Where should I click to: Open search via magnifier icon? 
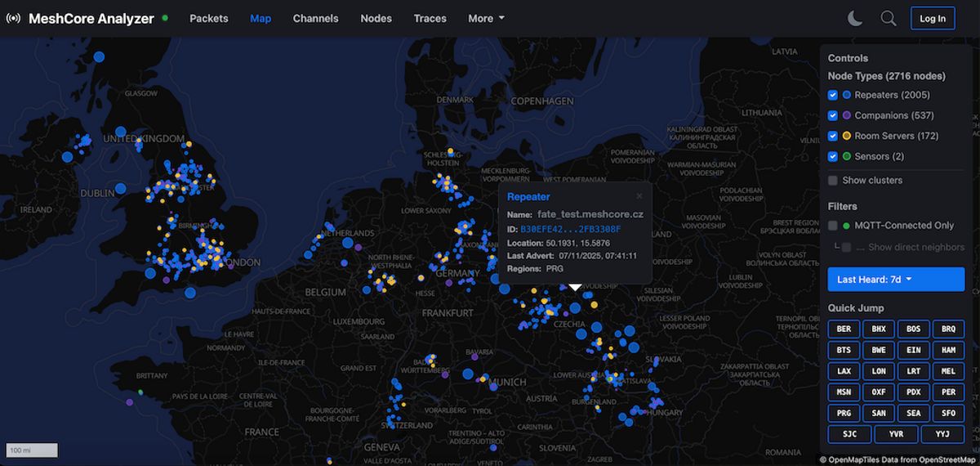[889, 18]
